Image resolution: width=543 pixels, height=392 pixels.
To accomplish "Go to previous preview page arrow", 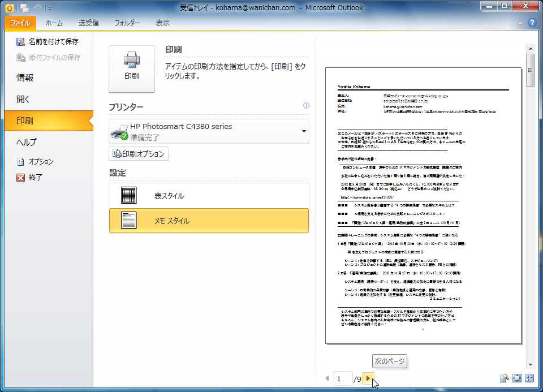I will coord(327,378).
